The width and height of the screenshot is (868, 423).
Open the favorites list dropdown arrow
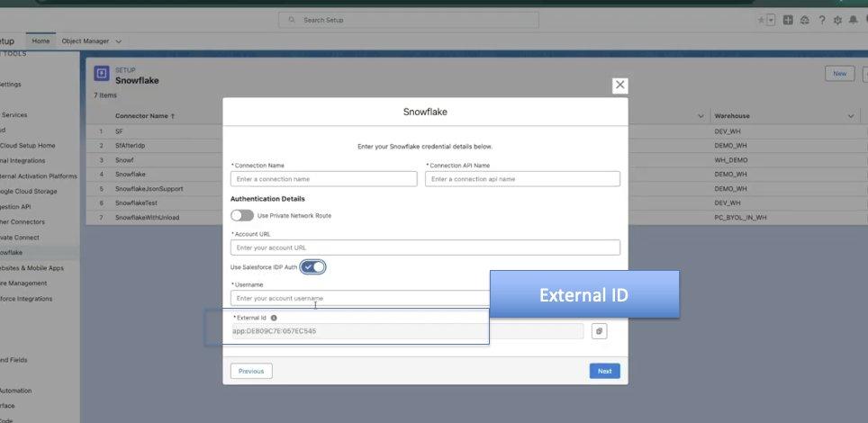click(x=771, y=20)
